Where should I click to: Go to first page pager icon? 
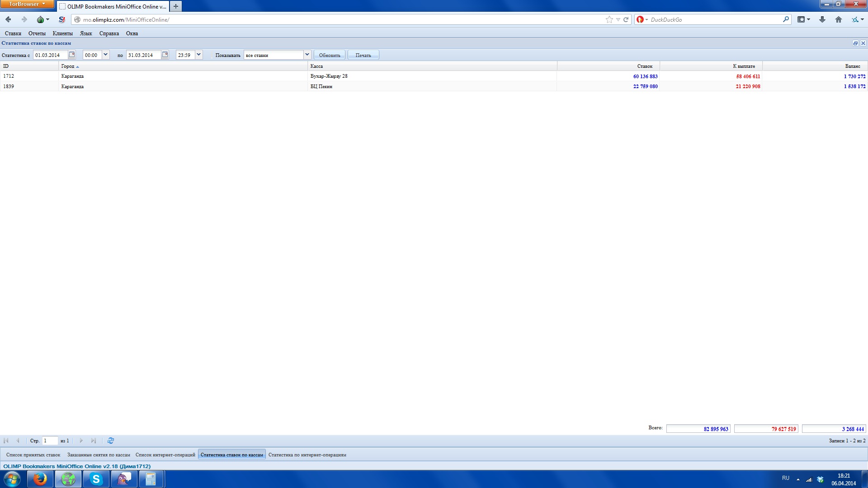coord(6,441)
